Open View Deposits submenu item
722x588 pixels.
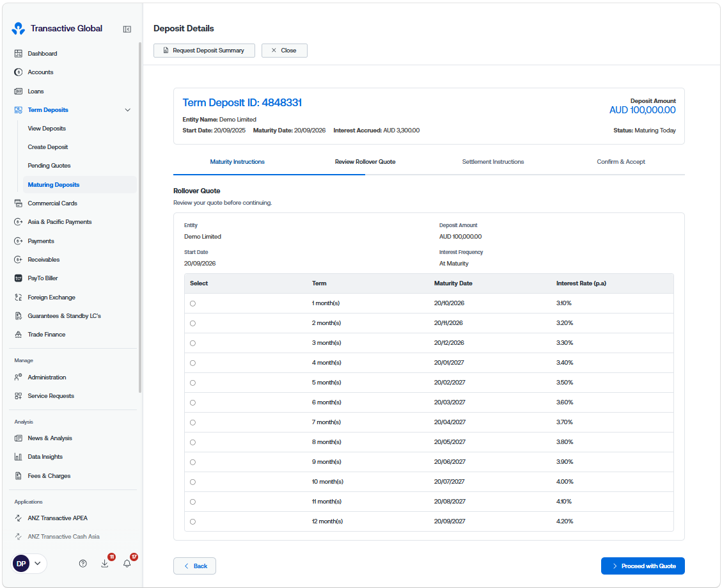pos(47,129)
